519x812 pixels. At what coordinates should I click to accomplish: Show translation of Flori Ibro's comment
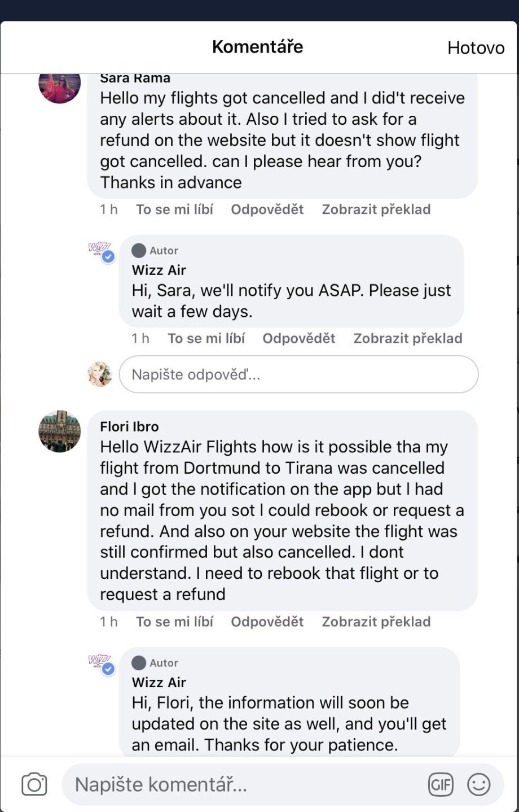click(x=376, y=622)
